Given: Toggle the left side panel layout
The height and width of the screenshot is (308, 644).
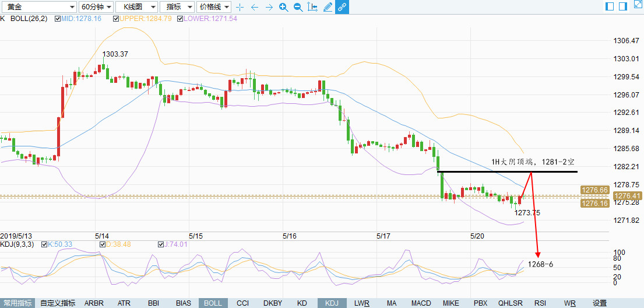Looking at the screenshot, I should click(x=610, y=6).
